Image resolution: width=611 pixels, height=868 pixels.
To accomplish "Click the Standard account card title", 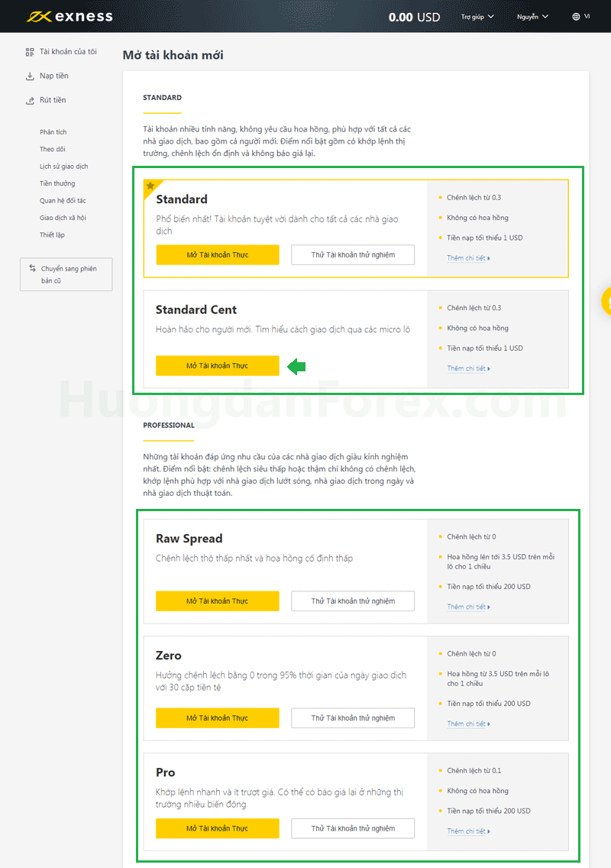I will pos(182,199).
